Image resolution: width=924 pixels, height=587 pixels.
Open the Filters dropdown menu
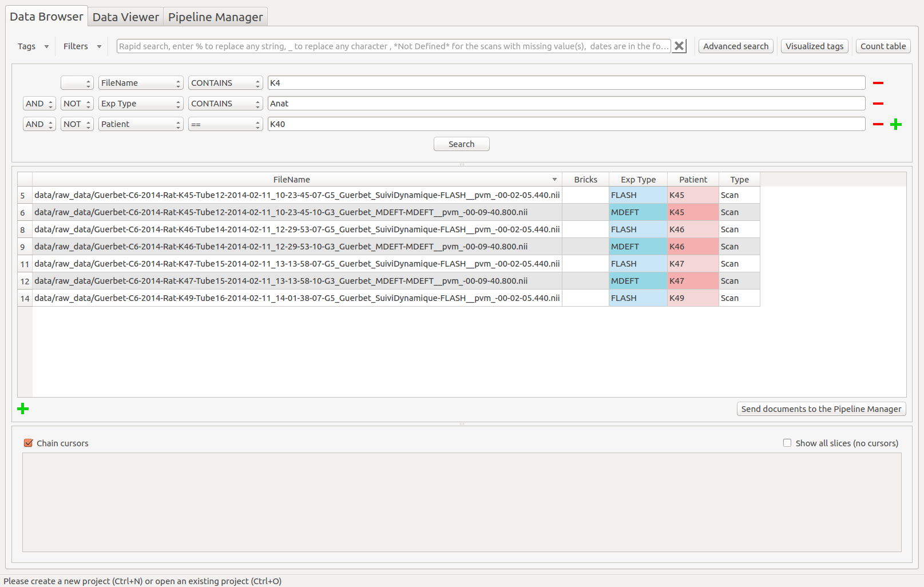tap(82, 46)
